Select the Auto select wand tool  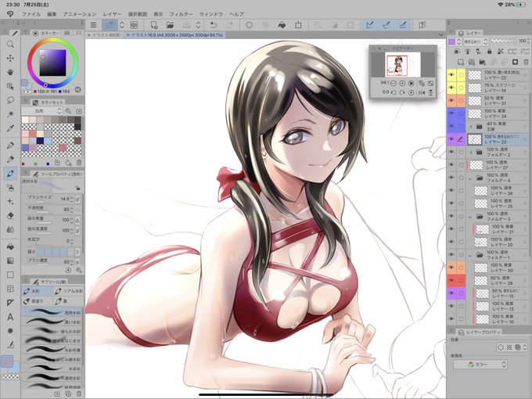(10, 114)
